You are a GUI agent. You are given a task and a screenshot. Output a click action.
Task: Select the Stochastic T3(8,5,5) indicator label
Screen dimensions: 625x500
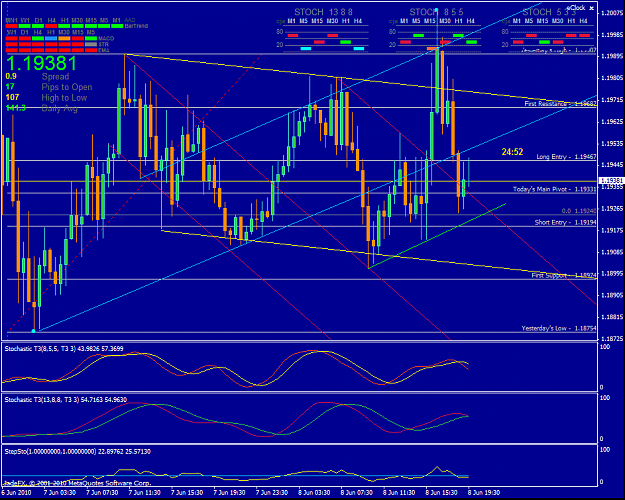(64, 349)
